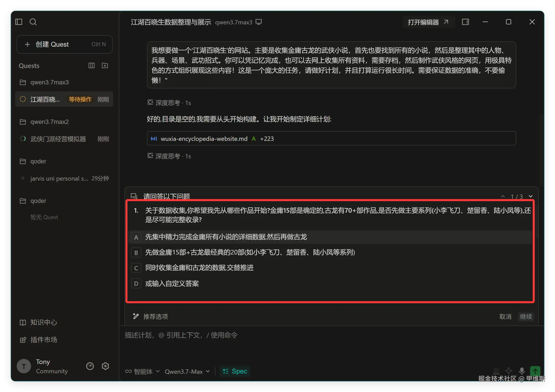Select option B 先做金庸15部+古龙最经典的20部
The height and width of the screenshot is (392, 555).
coord(331,252)
